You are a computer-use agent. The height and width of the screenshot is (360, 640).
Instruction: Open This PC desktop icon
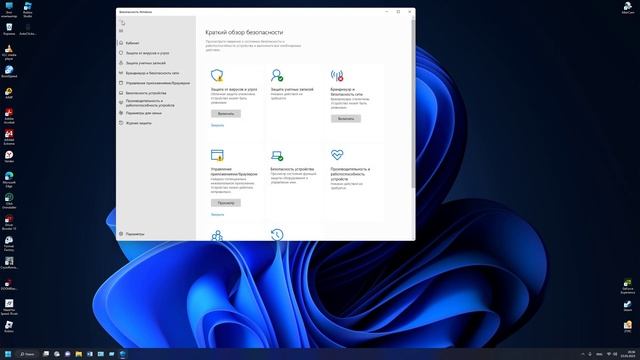coord(9,10)
